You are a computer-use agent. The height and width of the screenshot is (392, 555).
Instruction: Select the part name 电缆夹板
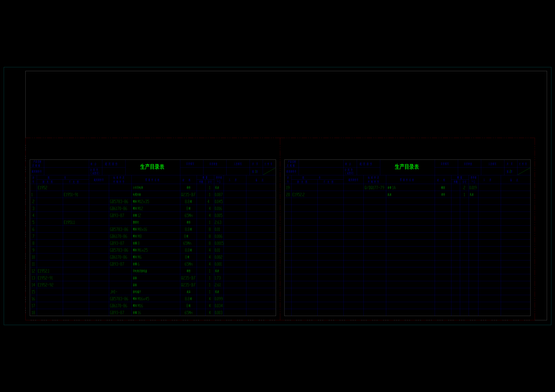point(137,195)
